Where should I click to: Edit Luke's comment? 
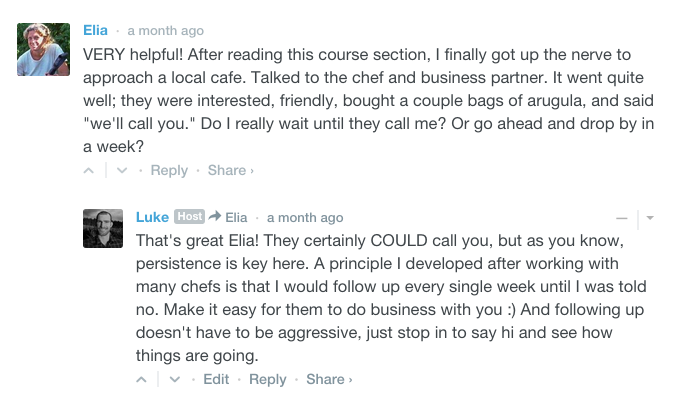216,380
